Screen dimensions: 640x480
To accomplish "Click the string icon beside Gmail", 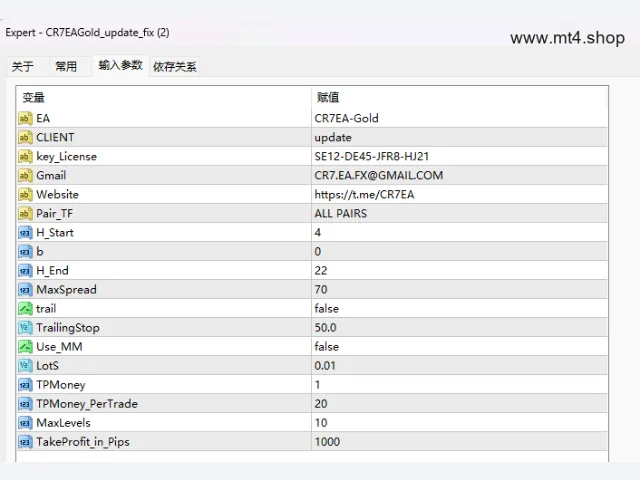I will coord(25,176).
